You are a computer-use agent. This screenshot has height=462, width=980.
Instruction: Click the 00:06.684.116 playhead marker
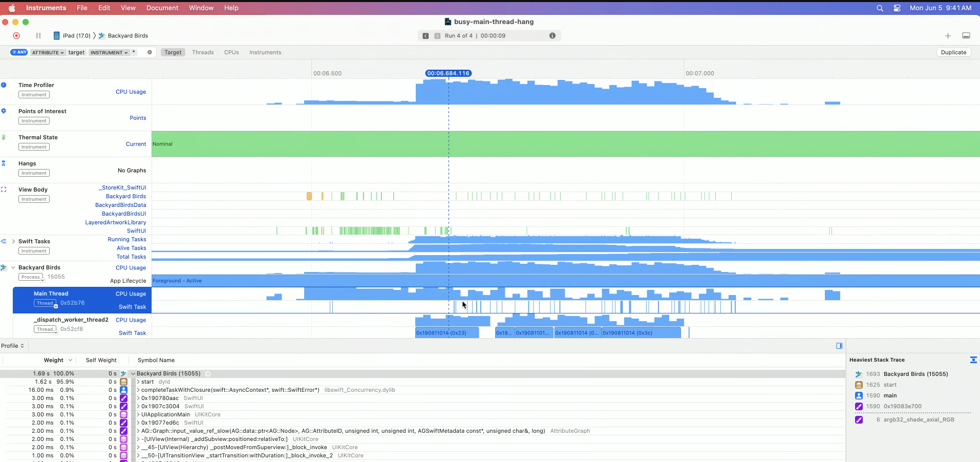pyautogui.click(x=449, y=73)
